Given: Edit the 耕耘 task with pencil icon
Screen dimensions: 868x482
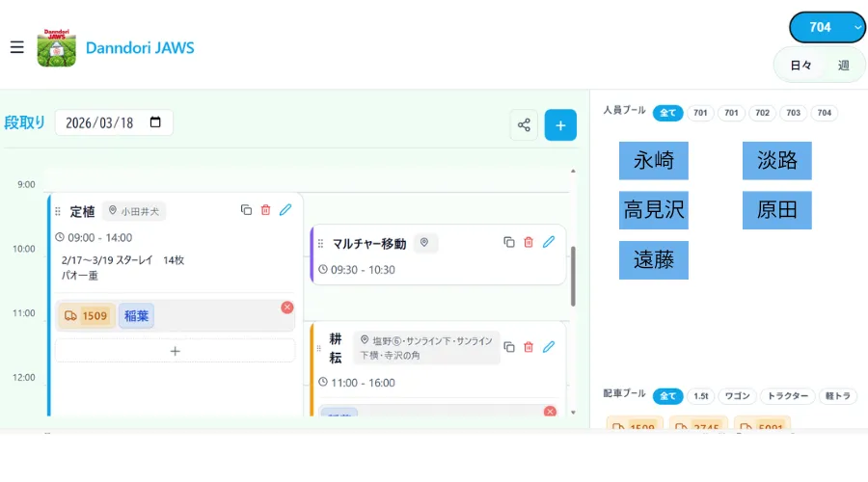Looking at the screenshot, I should click(549, 347).
